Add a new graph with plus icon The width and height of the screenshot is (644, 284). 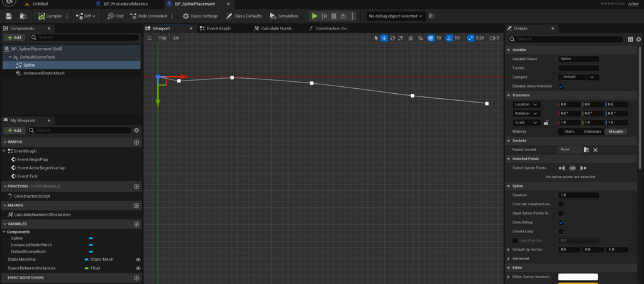pos(136,142)
